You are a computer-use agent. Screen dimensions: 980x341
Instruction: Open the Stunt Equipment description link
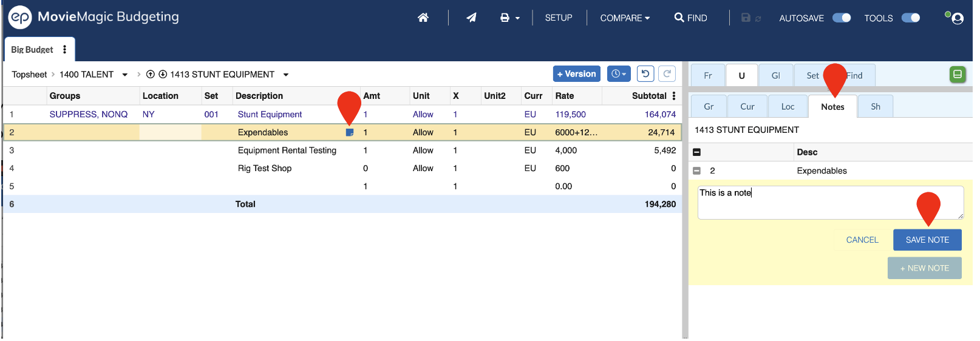pos(270,114)
